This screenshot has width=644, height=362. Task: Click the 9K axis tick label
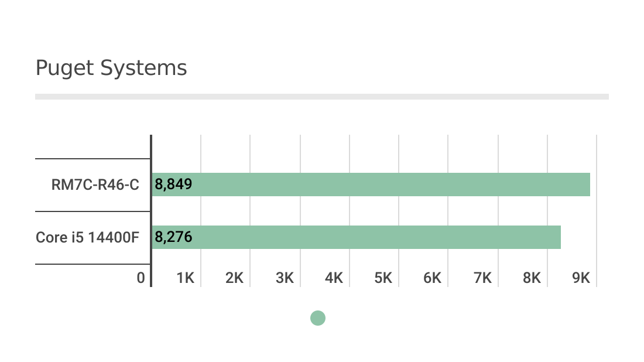581,278
